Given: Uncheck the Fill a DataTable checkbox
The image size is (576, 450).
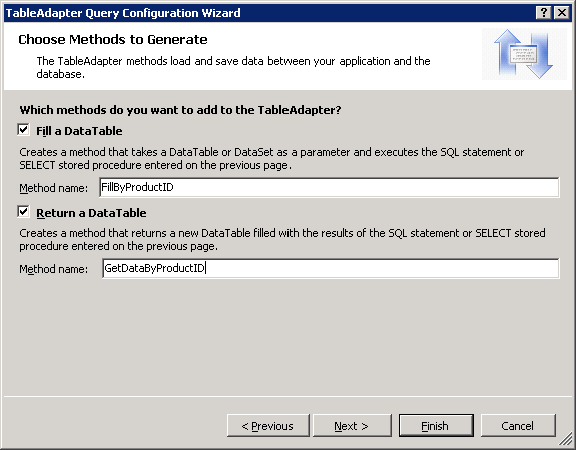Looking at the screenshot, I should coord(23,130).
